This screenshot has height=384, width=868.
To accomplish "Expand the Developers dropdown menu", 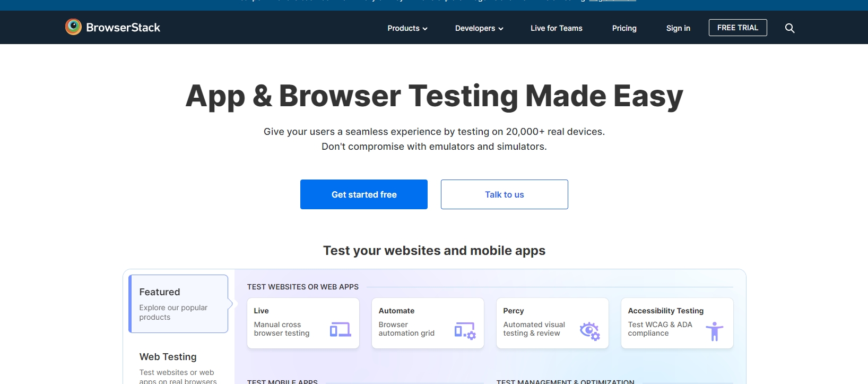I will [479, 28].
